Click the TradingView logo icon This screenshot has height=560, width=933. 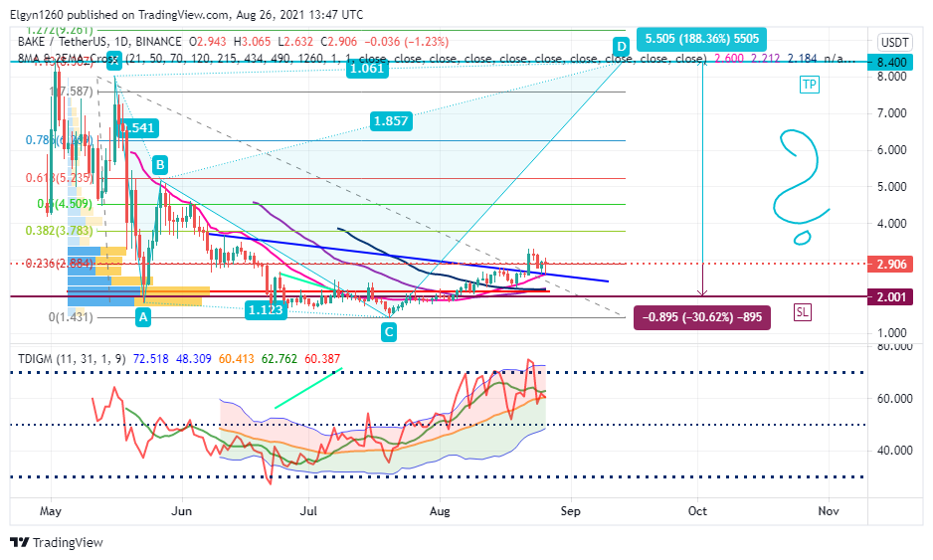(x=20, y=542)
